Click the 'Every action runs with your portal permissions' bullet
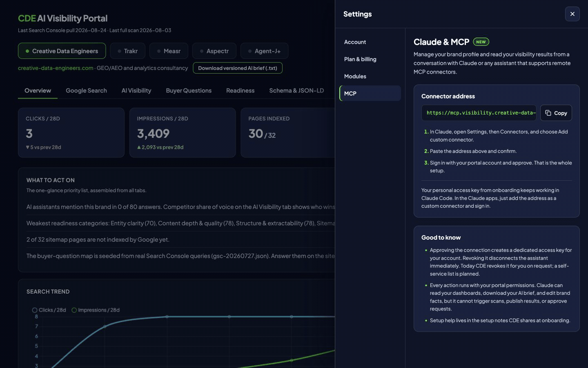Viewport: 588px width, 368px height. coord(500,297)
